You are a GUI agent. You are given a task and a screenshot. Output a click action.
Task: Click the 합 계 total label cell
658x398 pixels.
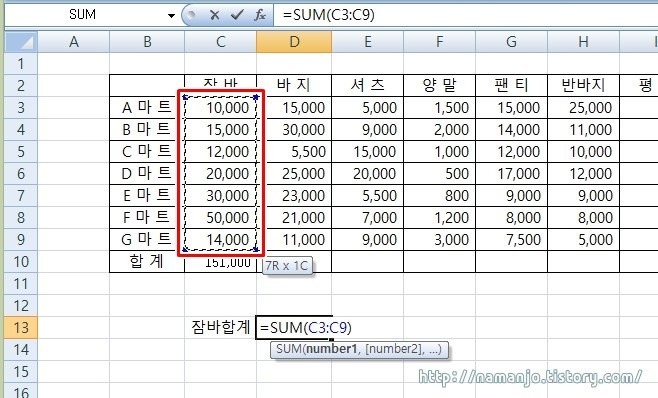147,262
